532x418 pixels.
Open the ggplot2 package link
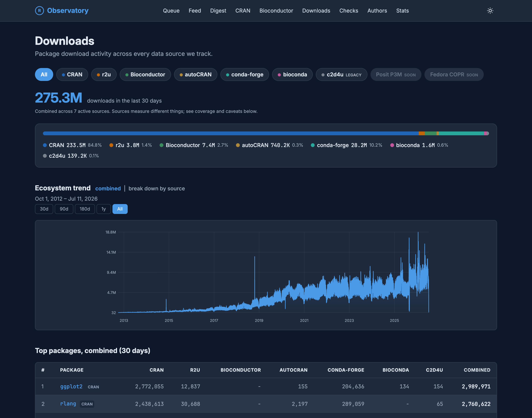pos(71,386)
